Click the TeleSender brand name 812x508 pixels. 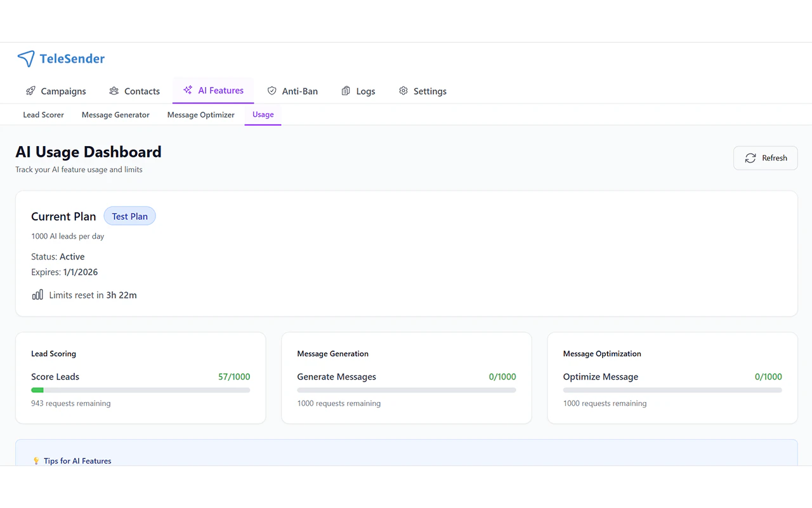coord(72,58)
